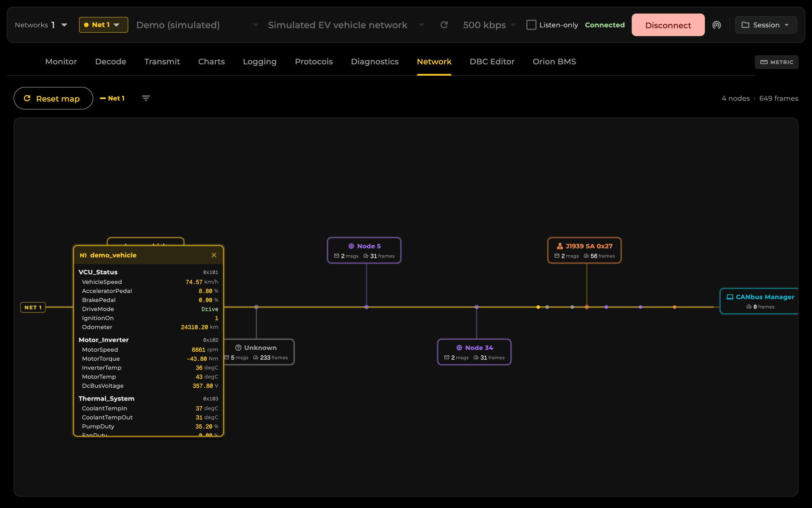Click the Session folder icon
Image resolution: width=812 pixels, height=508 pixels.
point(745,25)
